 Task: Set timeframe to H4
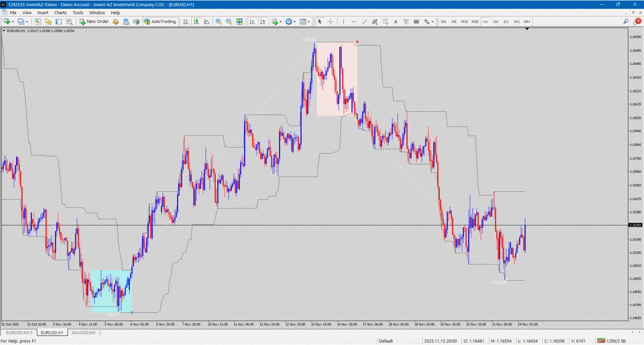(x=495, y=22)
